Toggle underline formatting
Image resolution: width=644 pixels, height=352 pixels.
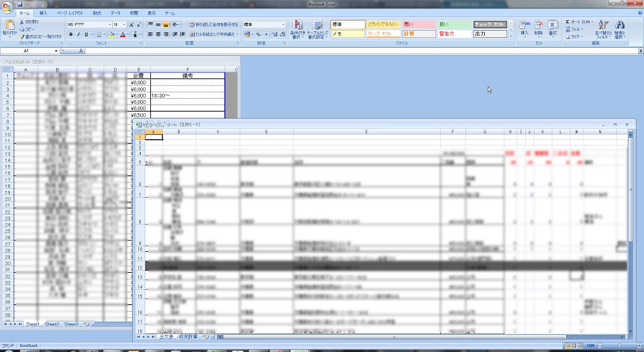pos(86,35)
